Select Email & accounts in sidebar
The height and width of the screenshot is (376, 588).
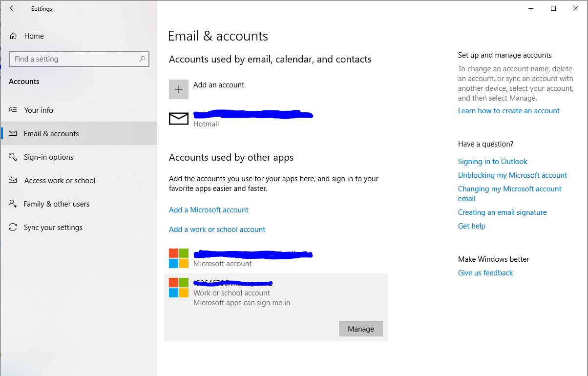coord(79,134)
